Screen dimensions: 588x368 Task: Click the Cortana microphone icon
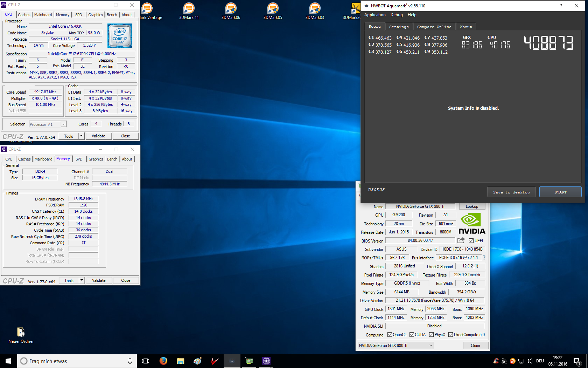pos(130,361)
